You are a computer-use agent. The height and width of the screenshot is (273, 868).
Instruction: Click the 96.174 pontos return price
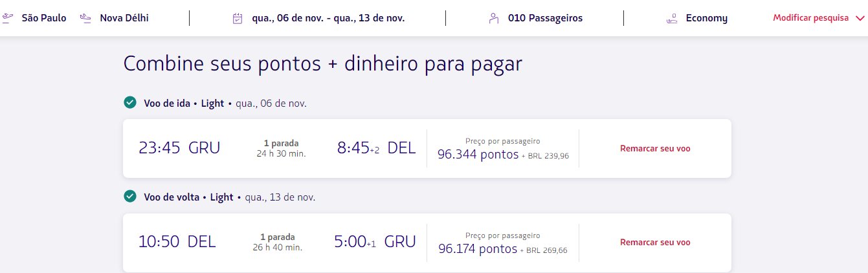tap(478, 248)
